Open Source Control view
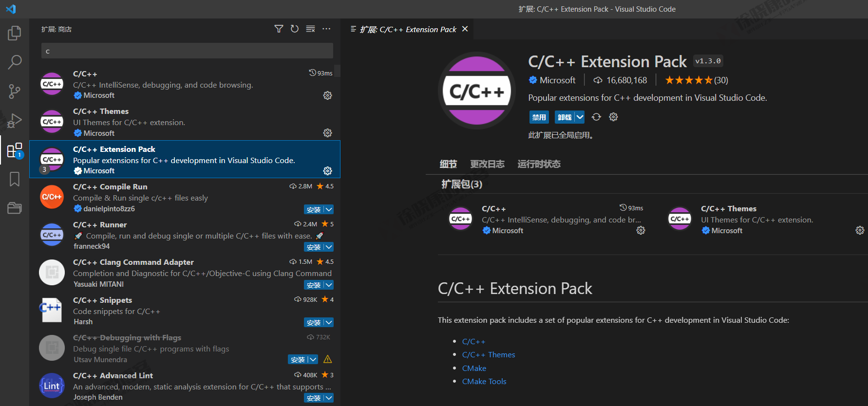The height and width of the screenshot is (406, 868). coord(15,92)
